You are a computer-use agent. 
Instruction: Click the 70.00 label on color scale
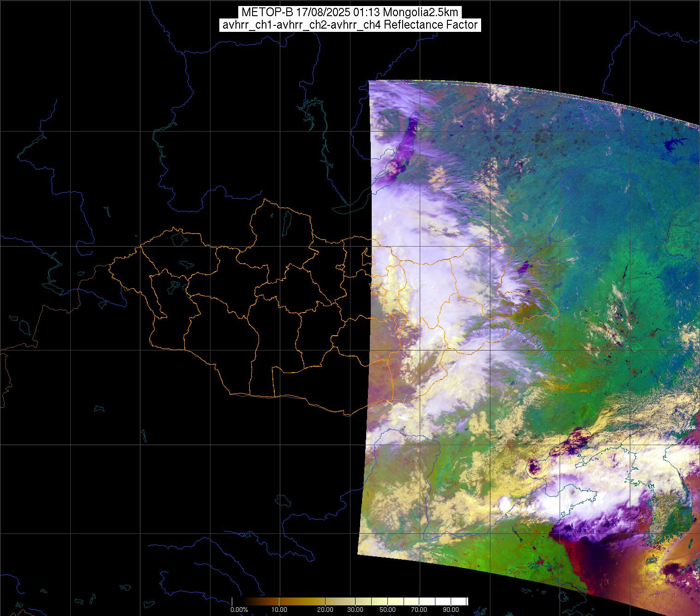coord(419,610)
